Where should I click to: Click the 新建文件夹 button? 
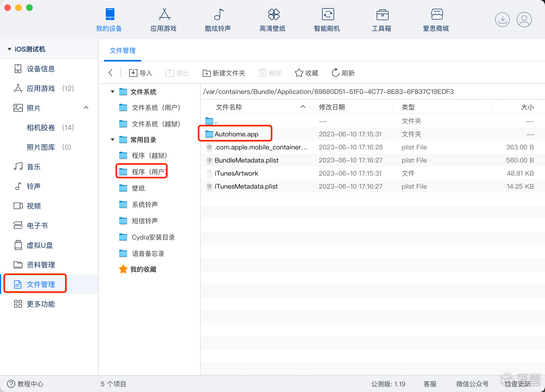(x=224, y=73)
